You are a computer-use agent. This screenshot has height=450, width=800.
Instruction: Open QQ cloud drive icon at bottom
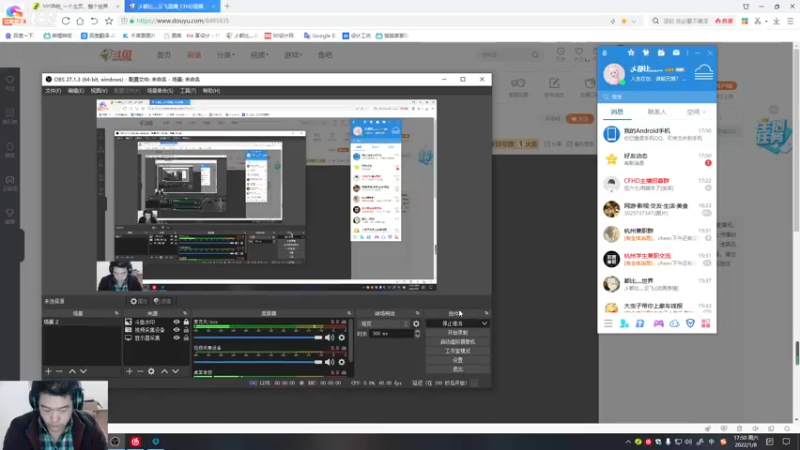(674, 323)
